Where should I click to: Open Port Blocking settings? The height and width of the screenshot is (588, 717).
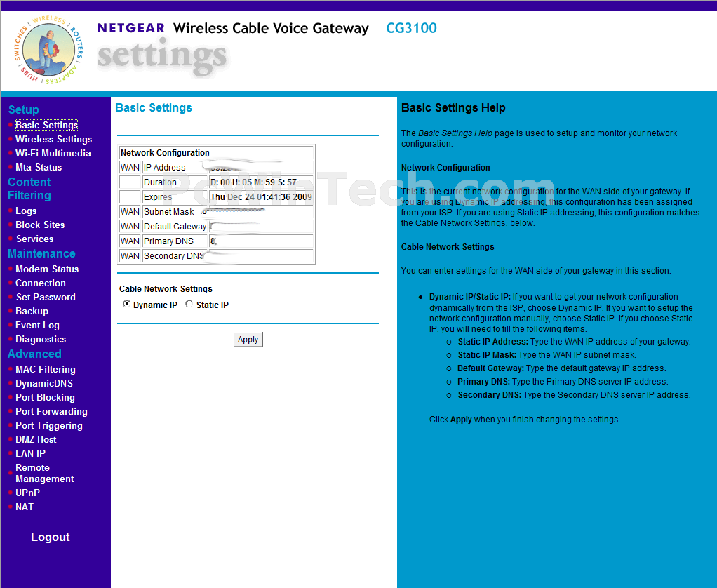click(x=45, y=397)
